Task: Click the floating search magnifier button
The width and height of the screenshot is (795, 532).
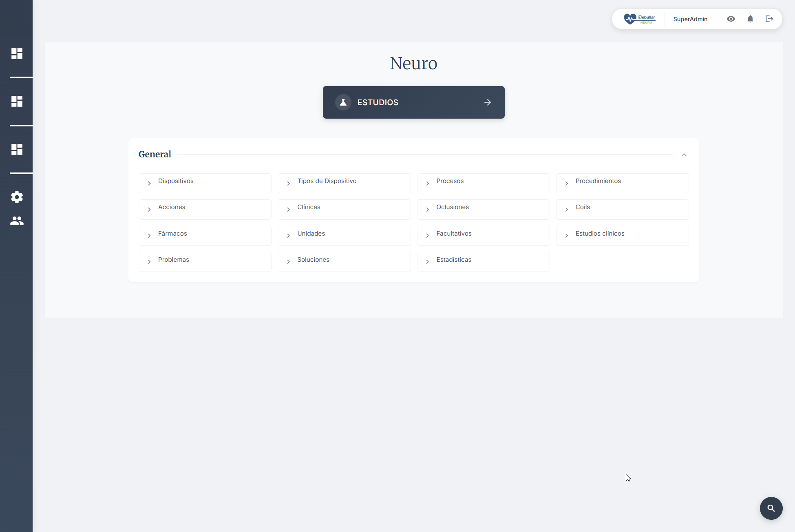Action: pyautogui.click(x=771, y=508)
